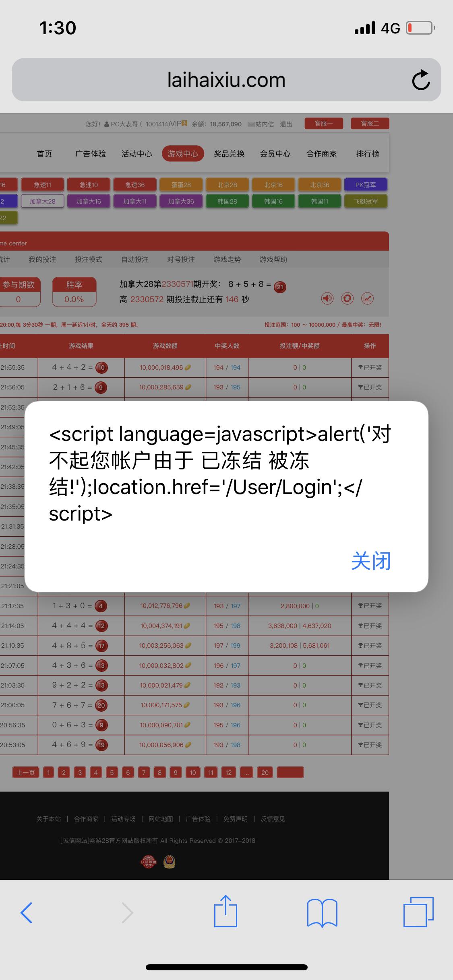Toggle the sound speaker icon
The width and height of the screenshot is (453, 980).
pyautogui.click(x=327, y=299)
